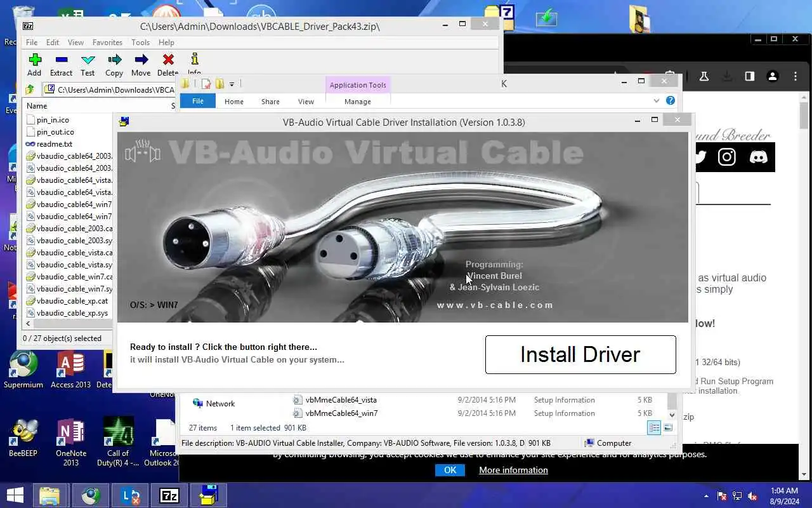
Task: Open the 7-Zip File menu
Action: click(x=31, y=43)
